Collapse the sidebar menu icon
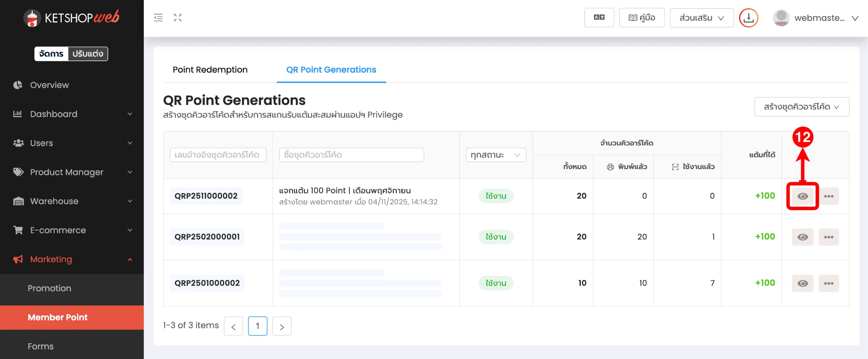Screen dimensions: 868x359 tap(158, 18)
